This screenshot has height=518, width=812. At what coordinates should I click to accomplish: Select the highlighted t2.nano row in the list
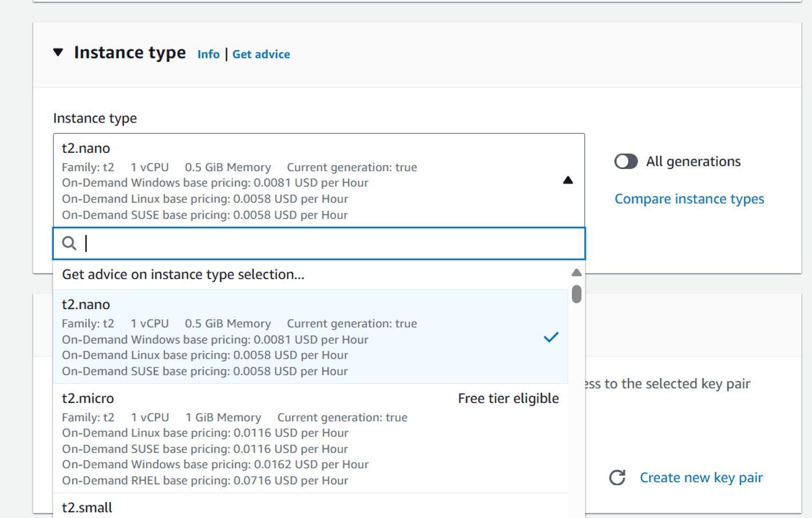click(229, 337)
